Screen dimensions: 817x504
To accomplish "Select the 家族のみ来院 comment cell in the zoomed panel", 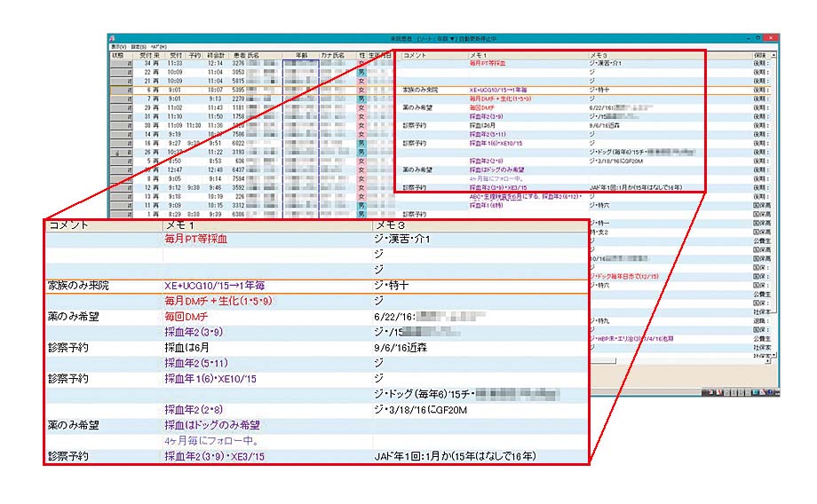I will tap(78, 286).
